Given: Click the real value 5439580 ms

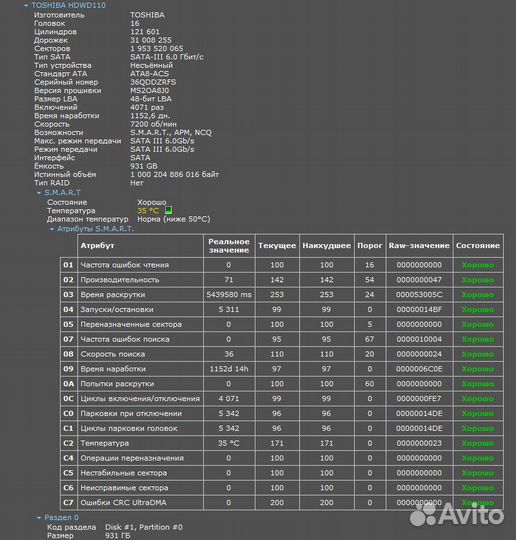Looking at the screenshot, I should tap(229, 295).
